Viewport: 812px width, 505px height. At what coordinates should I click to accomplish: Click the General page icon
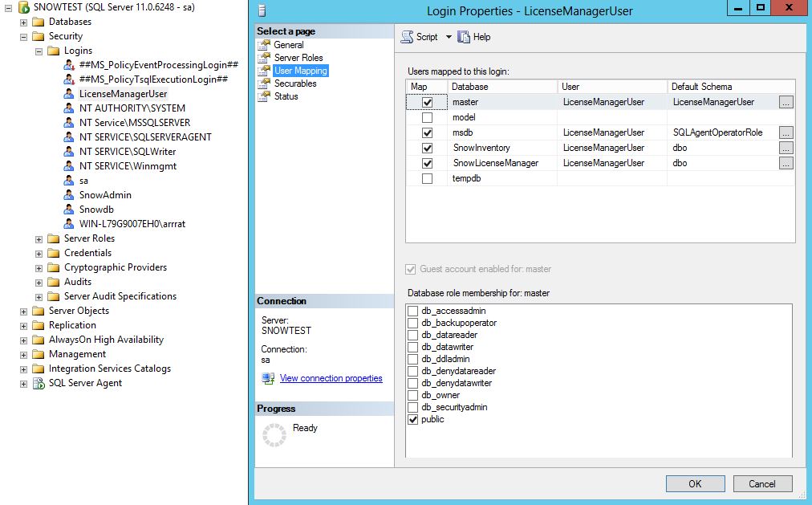(265, 44)
